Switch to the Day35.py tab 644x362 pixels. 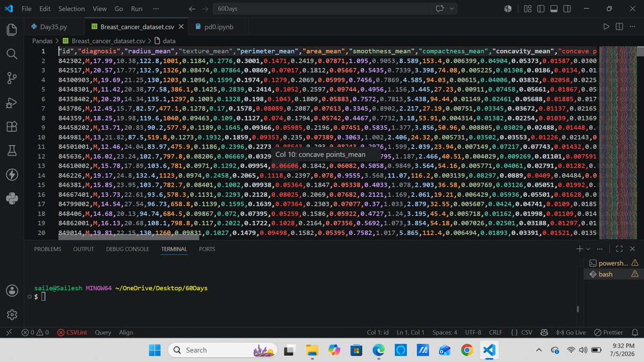(54, 26)
